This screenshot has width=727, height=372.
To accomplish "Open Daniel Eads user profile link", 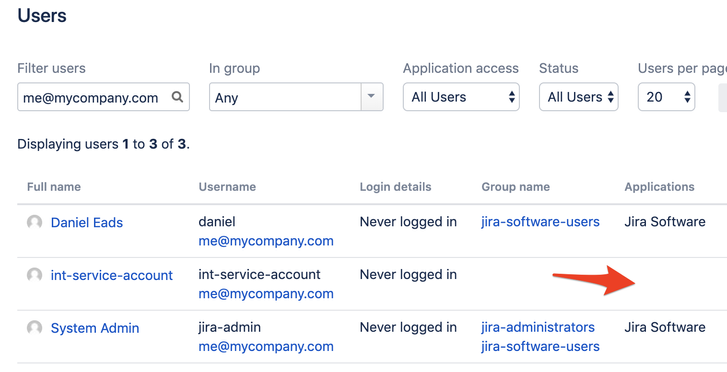I will pyautogui.click(x=87, y=223).
